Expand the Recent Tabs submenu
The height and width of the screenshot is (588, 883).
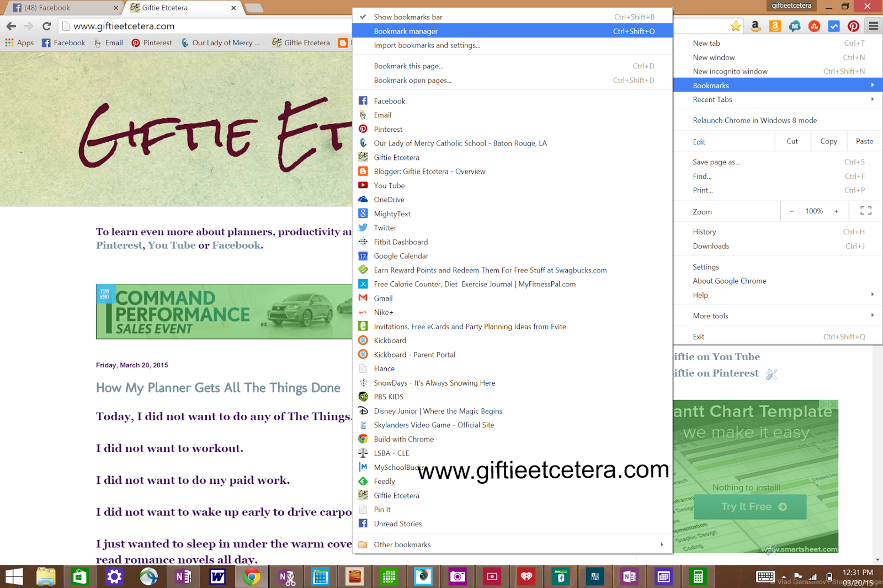click(778, 99)
